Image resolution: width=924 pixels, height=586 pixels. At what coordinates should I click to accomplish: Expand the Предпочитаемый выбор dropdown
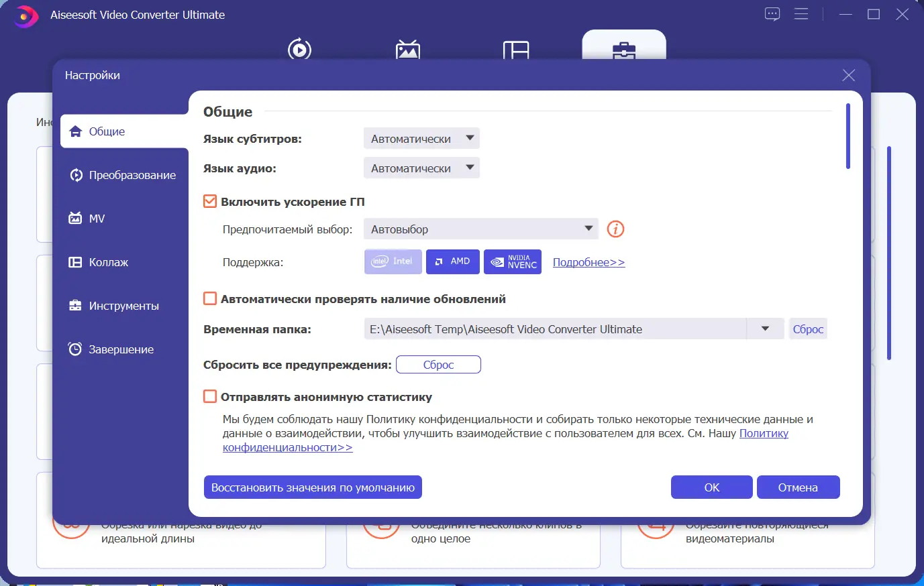480,229
